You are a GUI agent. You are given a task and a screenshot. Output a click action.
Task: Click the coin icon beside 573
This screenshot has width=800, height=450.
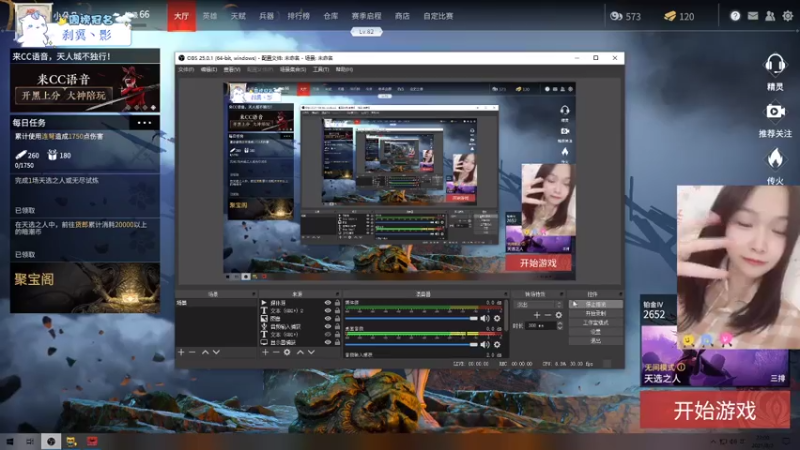click(616, 16)
